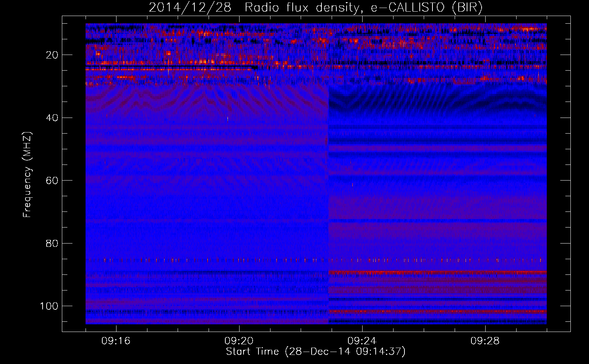Click the 20 MHz frequency tick label
Screen dimensions: 589x364
point(52,55)
